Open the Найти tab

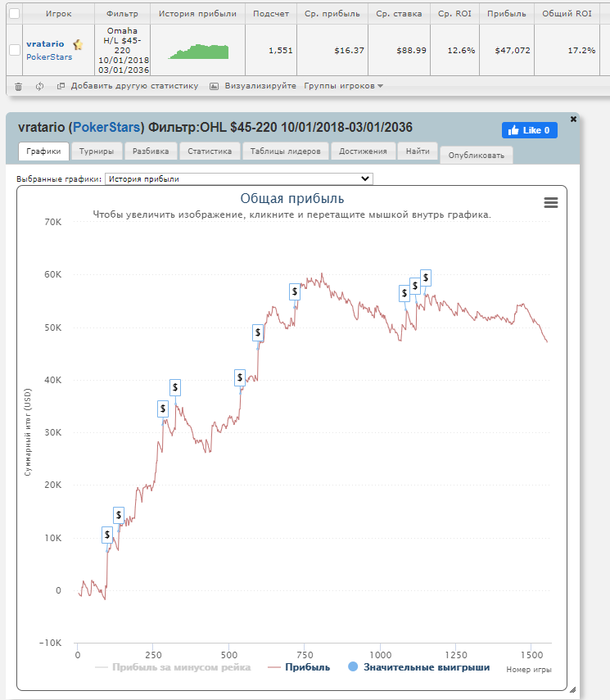(x=418, y=151)
